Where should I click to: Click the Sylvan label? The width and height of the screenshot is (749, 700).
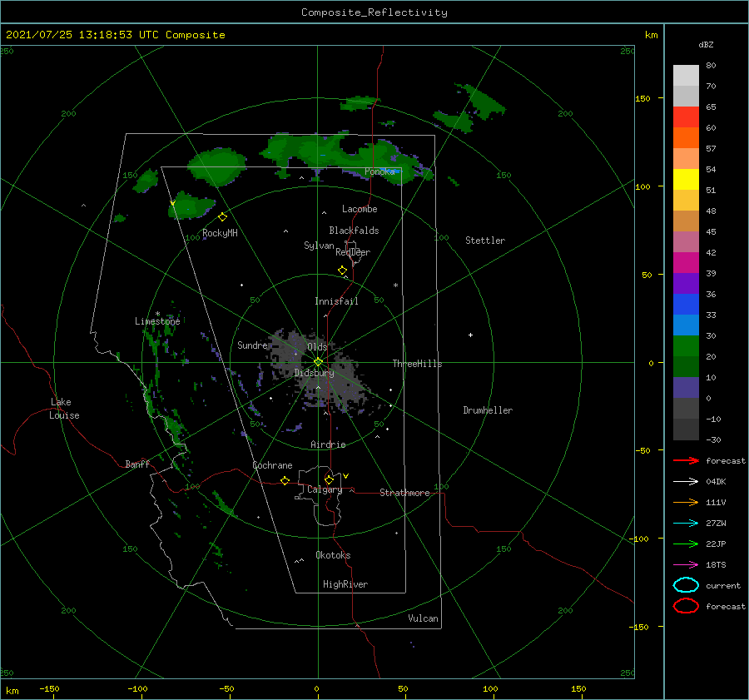(319, 246)
